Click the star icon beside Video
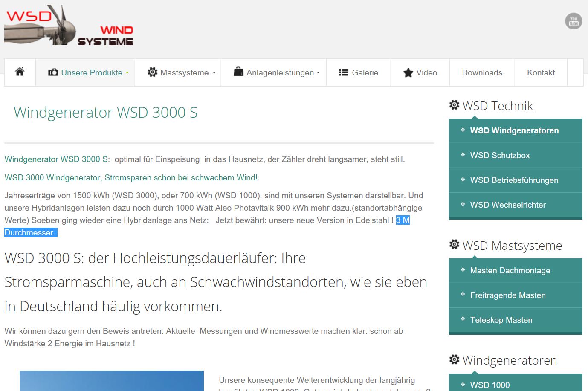Viewport: 588px width, 391px height. click(408, 73)
